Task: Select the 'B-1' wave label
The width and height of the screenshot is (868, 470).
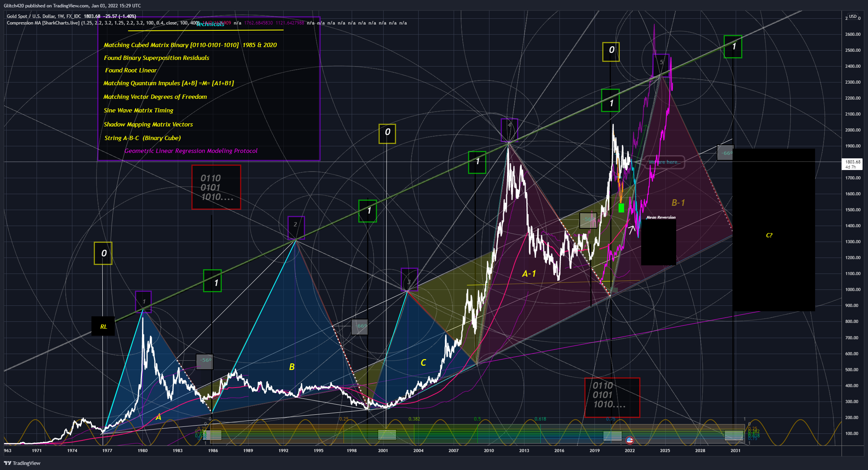Action: (x=678, y=202)
